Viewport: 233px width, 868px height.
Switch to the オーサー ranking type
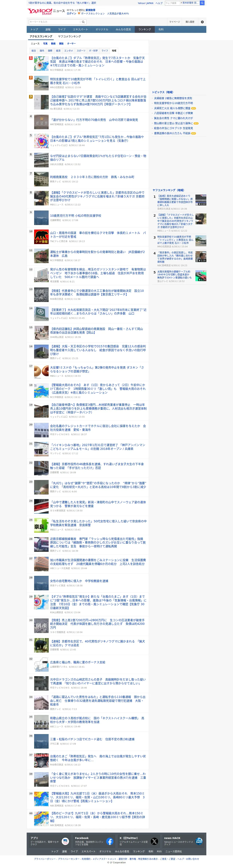[71, 44]
